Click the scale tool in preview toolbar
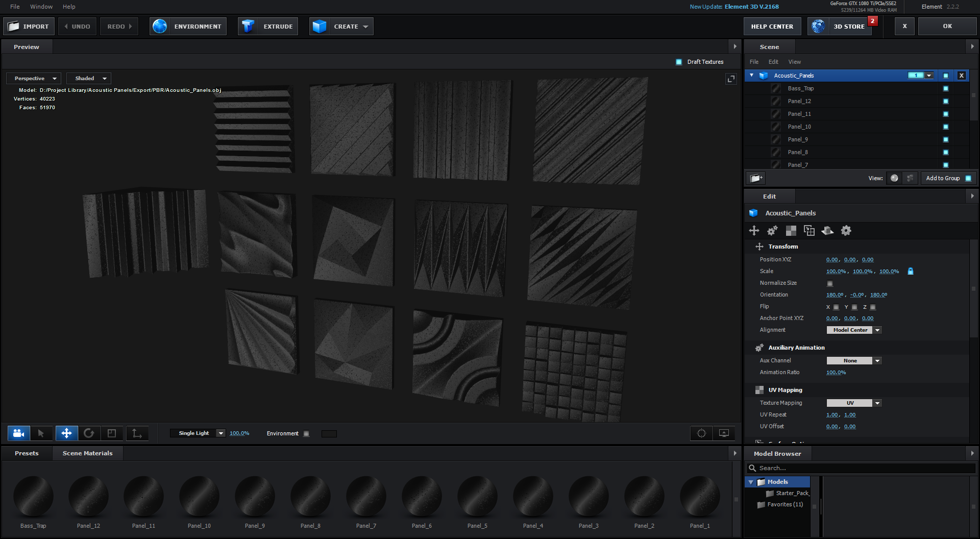This screenshot has width=980, height=539. (x=112, y=433)
